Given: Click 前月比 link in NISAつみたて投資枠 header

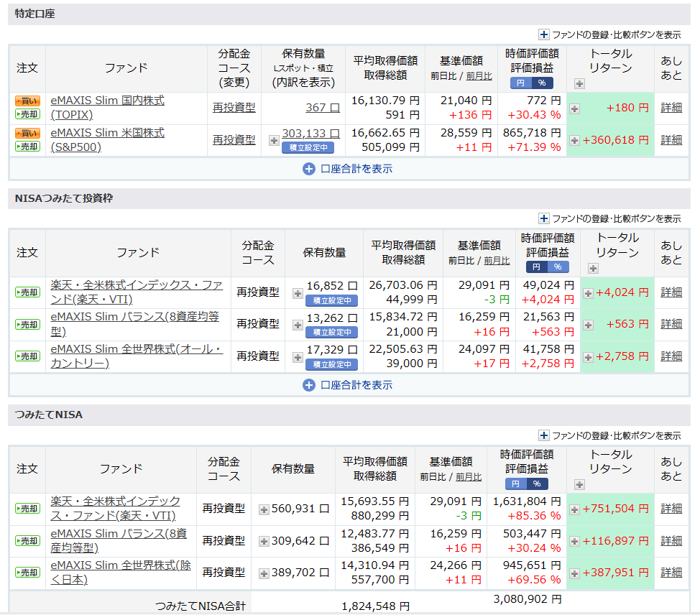Looking at the screenshot, I should (497, 261).
